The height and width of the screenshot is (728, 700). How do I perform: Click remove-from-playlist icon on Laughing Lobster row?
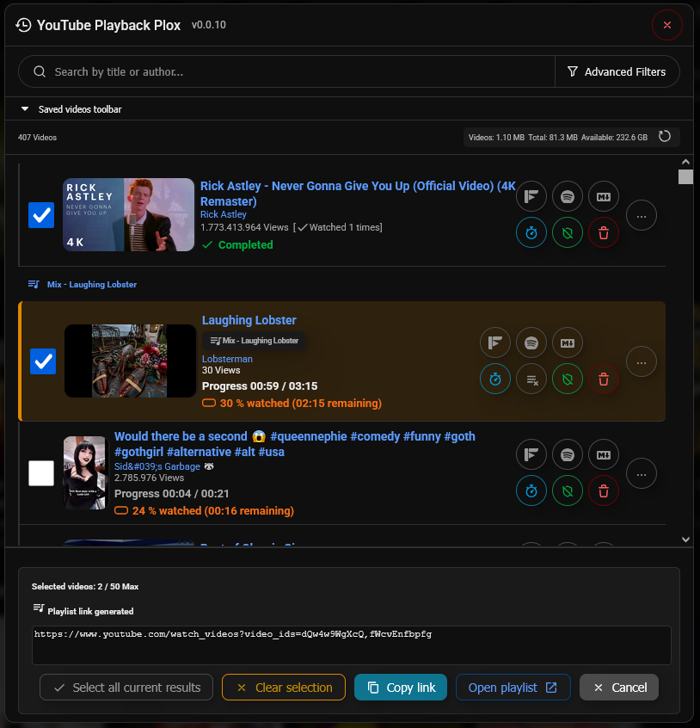(531, 379)
